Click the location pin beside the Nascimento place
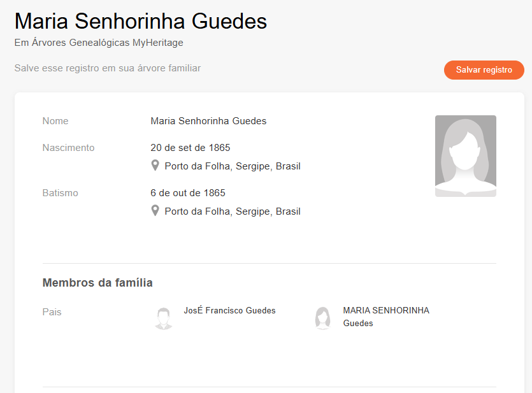This screenshot has width=532, height=393. [155, 166]
